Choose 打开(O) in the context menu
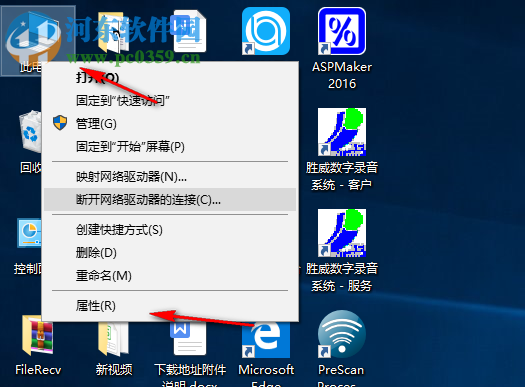 click(x=170, y=78)
